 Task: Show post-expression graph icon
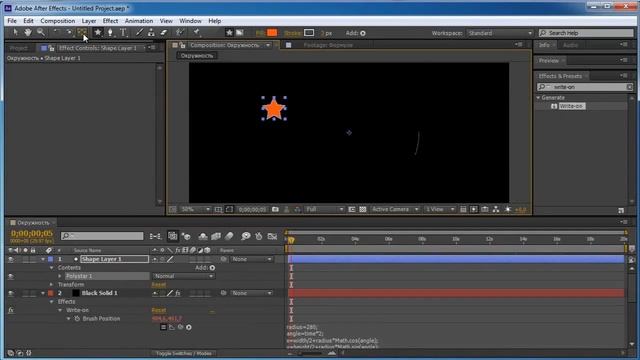171,327
